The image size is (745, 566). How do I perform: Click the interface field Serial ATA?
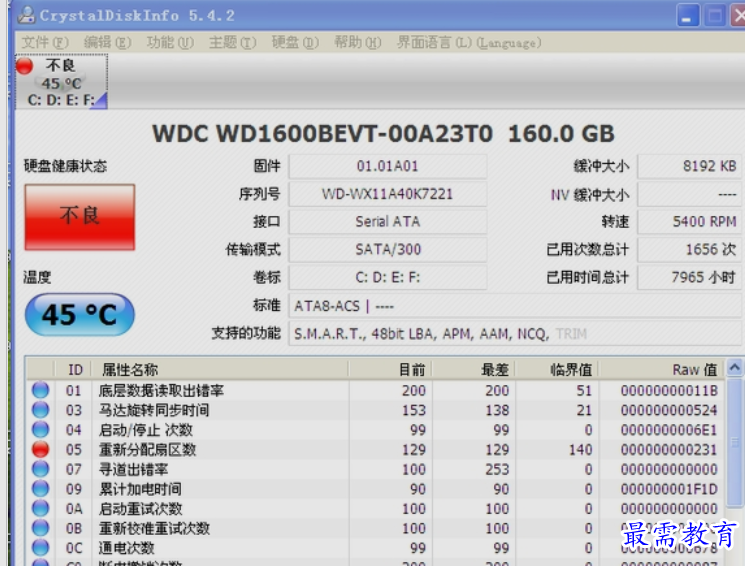click(388, 221)
